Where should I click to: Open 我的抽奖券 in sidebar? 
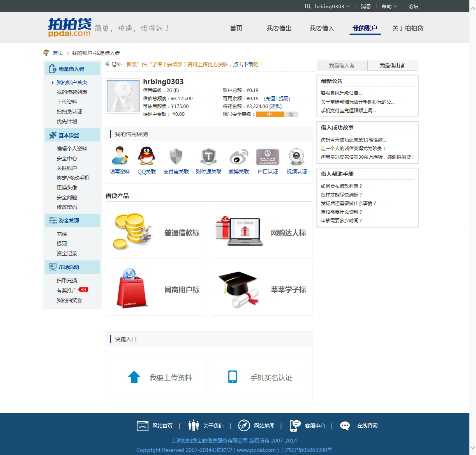point(69,300)
